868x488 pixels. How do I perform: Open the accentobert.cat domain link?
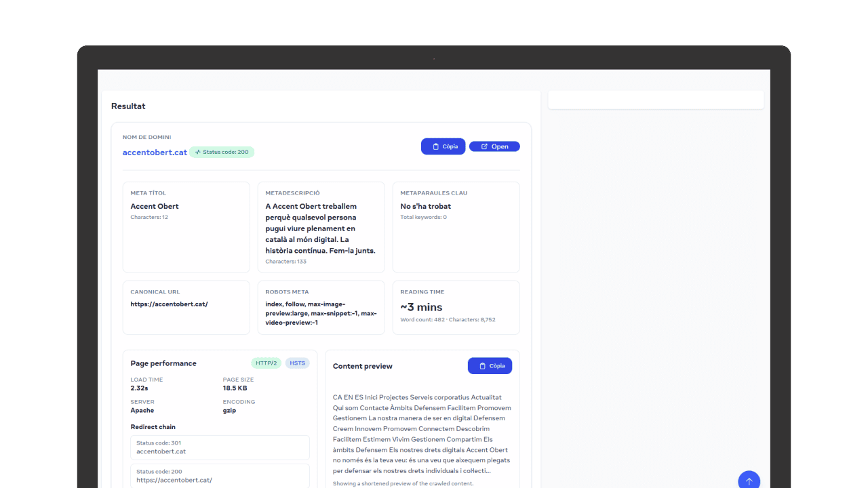click(155, 152)
